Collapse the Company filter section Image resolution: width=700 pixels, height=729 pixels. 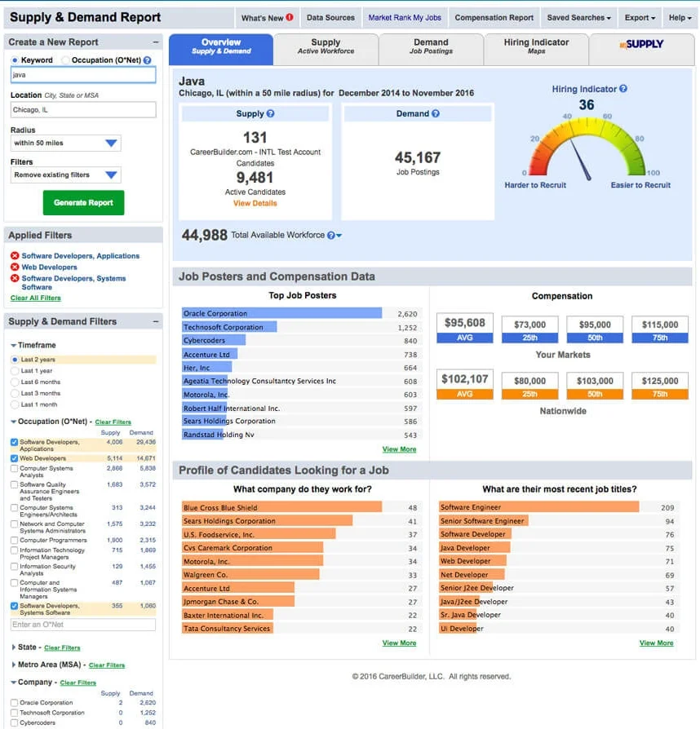[x=14, y=683]
